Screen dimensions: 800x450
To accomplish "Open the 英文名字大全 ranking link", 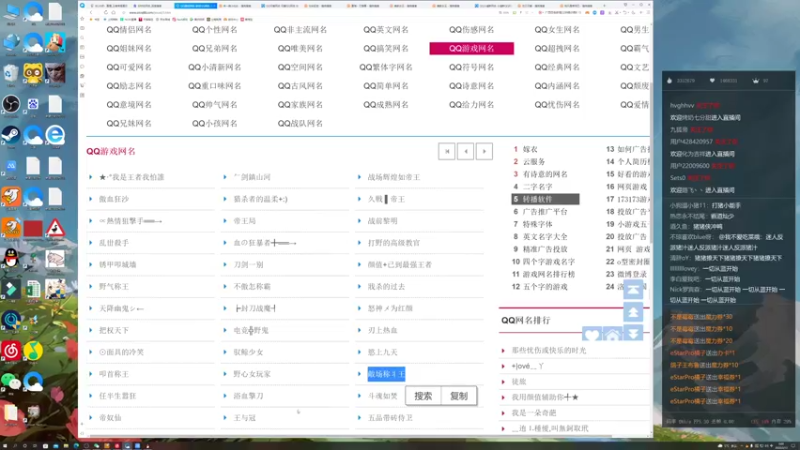I will [545, 236].
